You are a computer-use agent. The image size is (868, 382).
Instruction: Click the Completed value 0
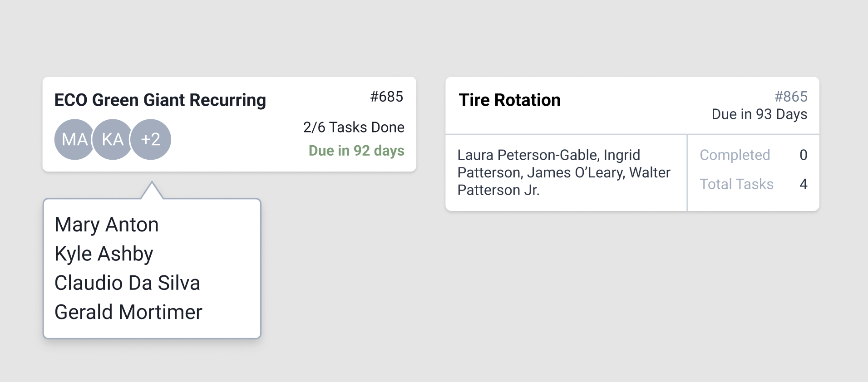[803, 155]
